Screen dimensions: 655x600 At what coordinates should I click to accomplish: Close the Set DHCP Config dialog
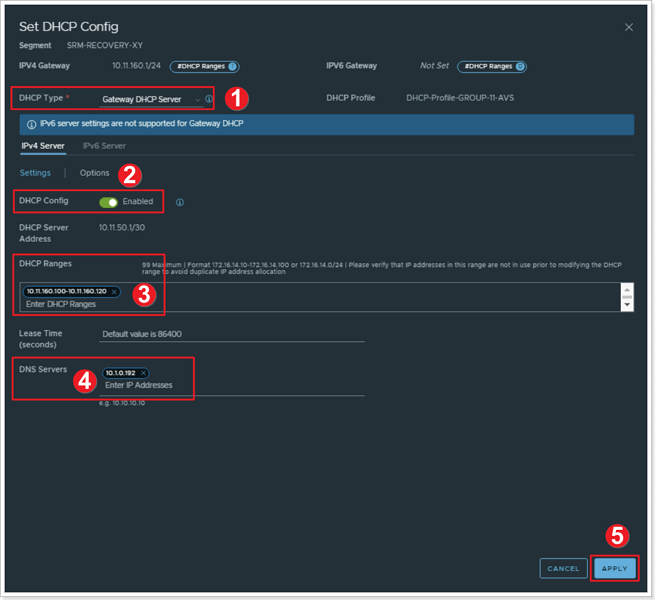(x=628, y=28)
